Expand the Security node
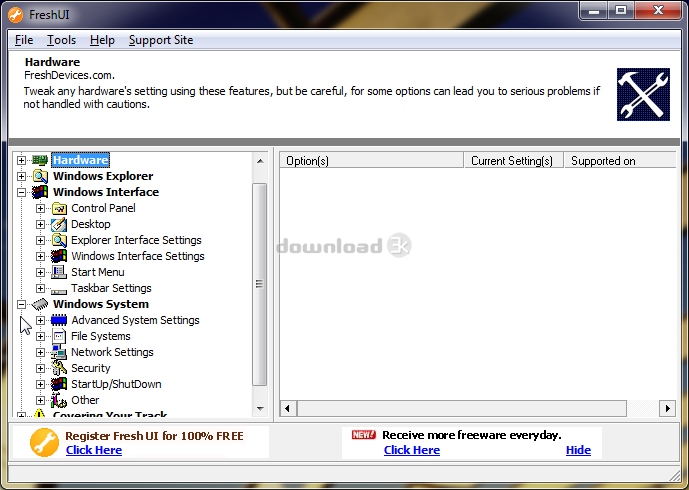This screenshot has height=490, width=689. click(40, 368)
